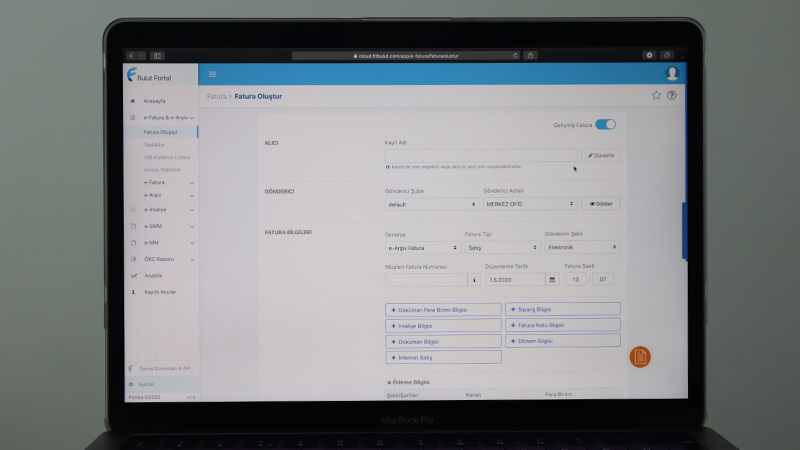Click the Düzenleme Tarihi date field
800x450 pixels.
pos(515,280)
